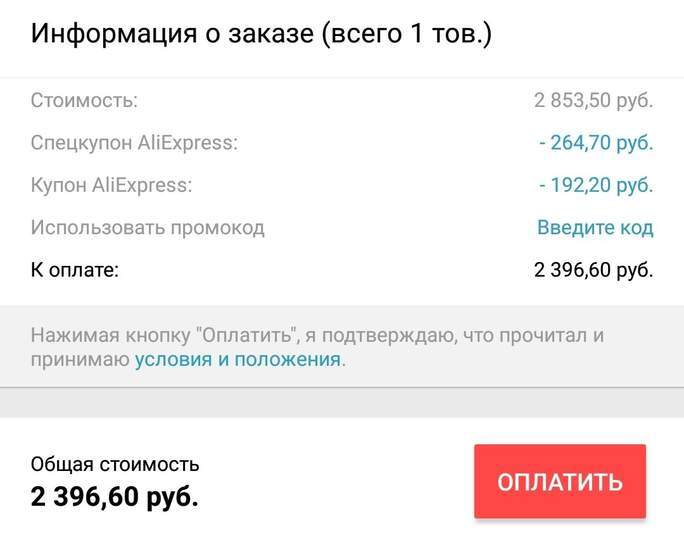
Task: Select the Общая стоимость label
Action: click(x=115, y=464)
